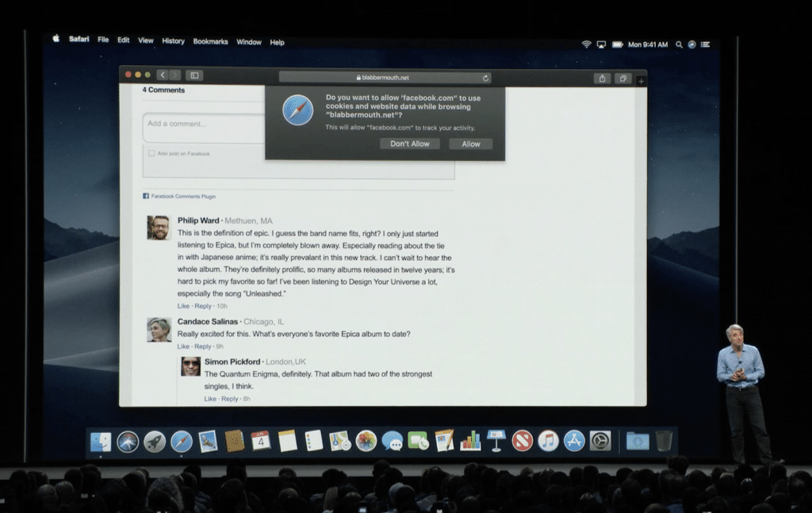The width and height of the screenshot is (812, 513).
Task: Toggle the Safari sidebar button
Action: [x=195, y=75]
